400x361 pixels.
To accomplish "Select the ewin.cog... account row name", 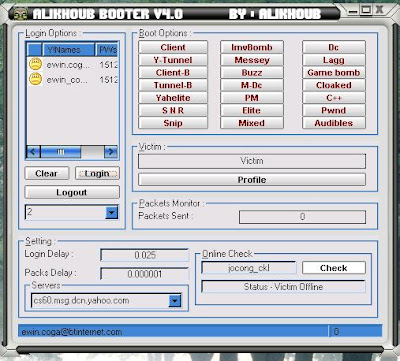I will [68, 65].
